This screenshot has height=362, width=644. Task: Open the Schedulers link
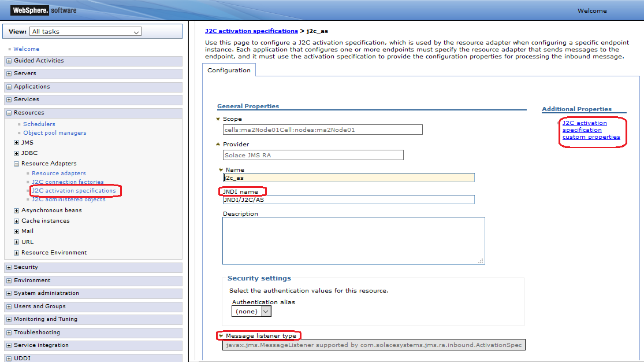click(x=39, y=124)
